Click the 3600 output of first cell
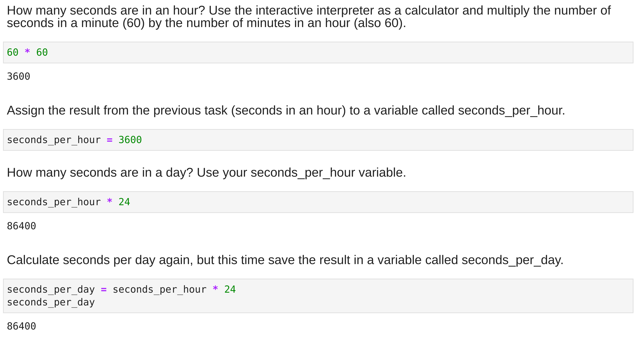 [x=19, y=76]
